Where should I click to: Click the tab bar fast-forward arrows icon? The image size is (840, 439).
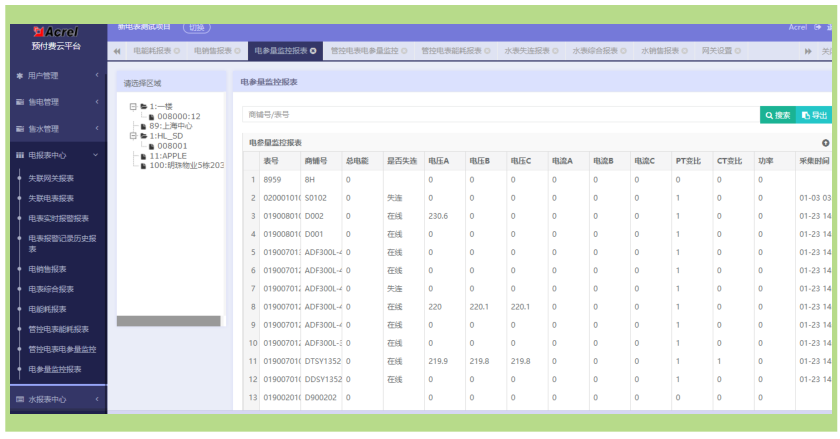pos(808,51)
